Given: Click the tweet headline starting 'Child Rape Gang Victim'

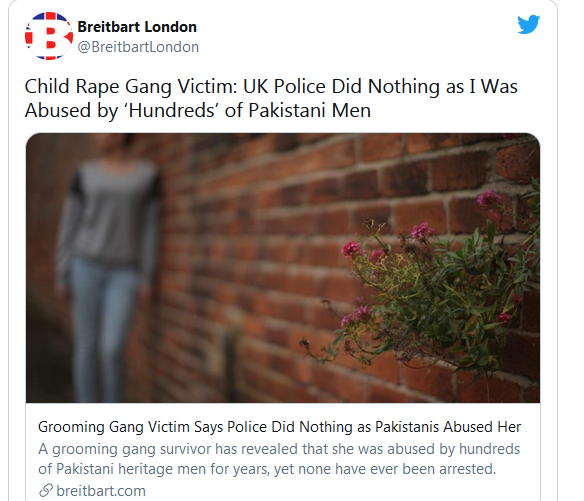Looking at the screenshot, I should [x=271, y=98].
